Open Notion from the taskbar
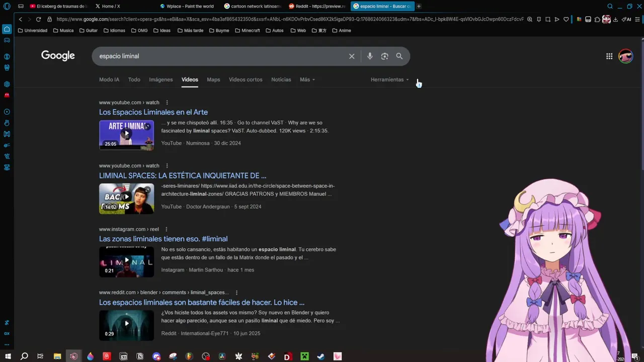Screen dimensions: 644x362 pyautogui.click(x=140, y=356)
